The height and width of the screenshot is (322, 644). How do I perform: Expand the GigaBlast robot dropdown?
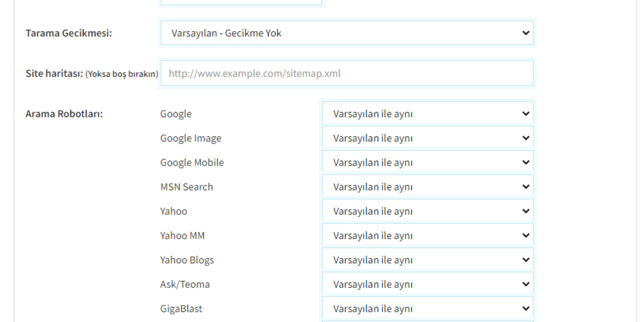coord(428,309)
